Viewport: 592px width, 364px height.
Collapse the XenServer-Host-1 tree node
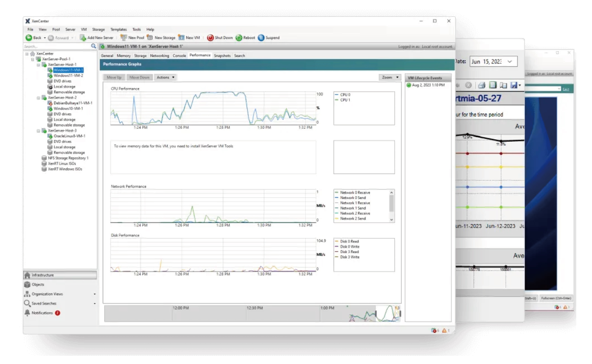point(38,65)
